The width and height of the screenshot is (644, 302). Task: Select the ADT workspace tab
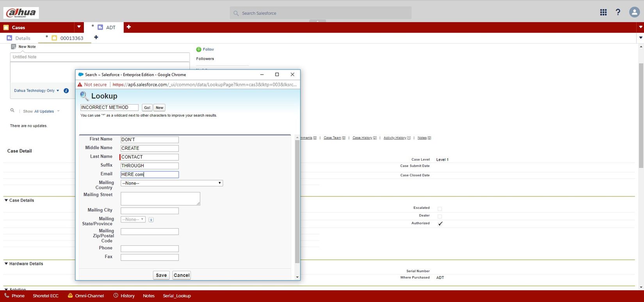point(110,27)
